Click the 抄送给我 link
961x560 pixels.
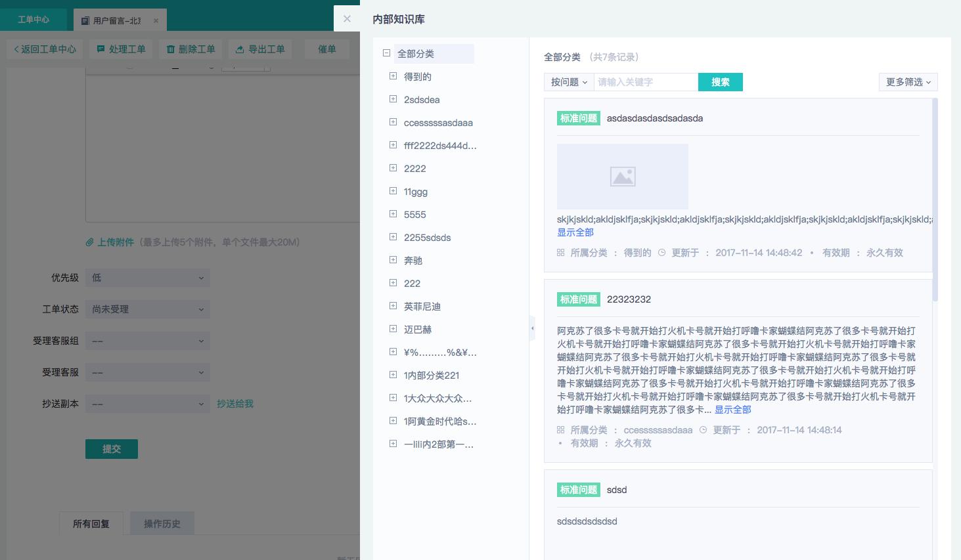(x=235, y=404)
